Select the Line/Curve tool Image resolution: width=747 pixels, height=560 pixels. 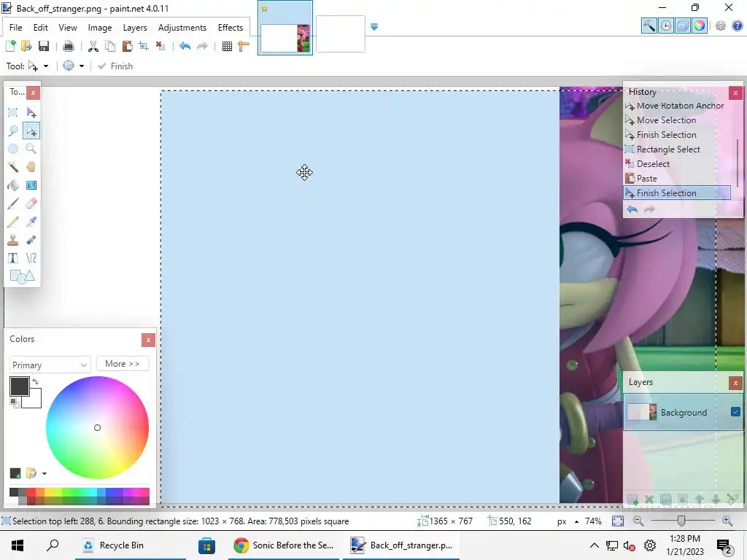(x=31, y=258)
